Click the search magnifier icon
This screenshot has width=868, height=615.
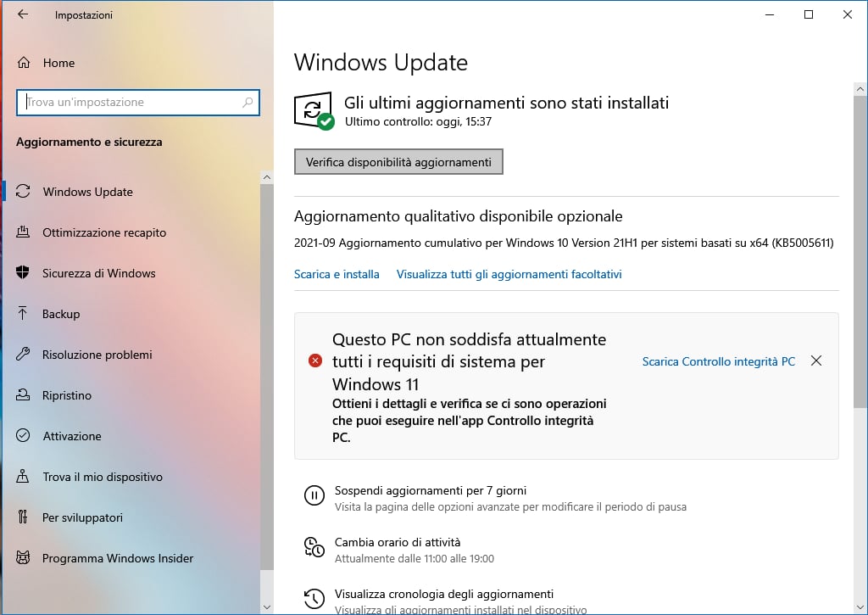point(248,102)
